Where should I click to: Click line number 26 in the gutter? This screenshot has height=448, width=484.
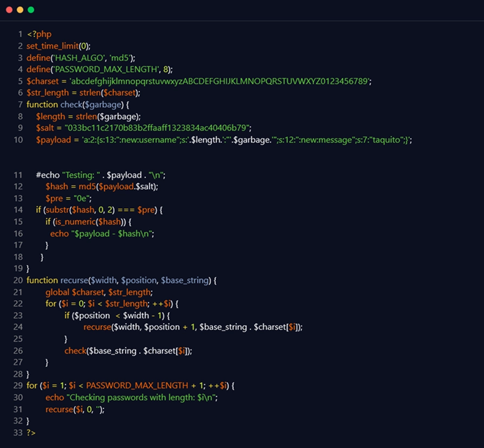[17, 350]
